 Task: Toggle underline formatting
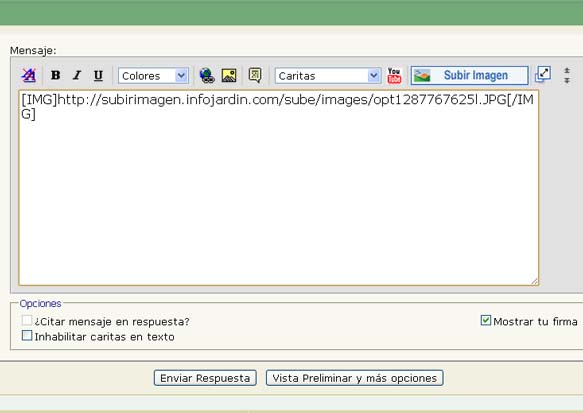pyautogui.click(x=98, y=75)
